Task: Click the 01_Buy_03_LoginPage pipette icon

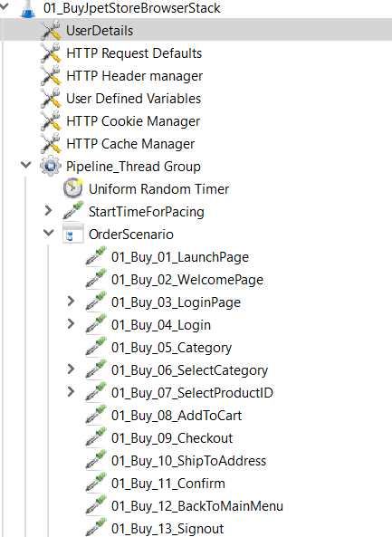Action: click(96, 302)
